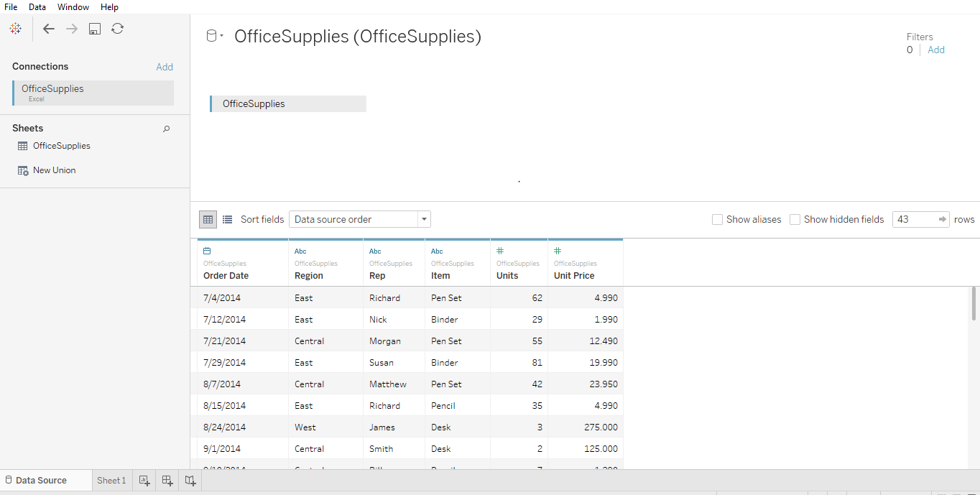Switch to metadata view of fields

pos(228,219)
